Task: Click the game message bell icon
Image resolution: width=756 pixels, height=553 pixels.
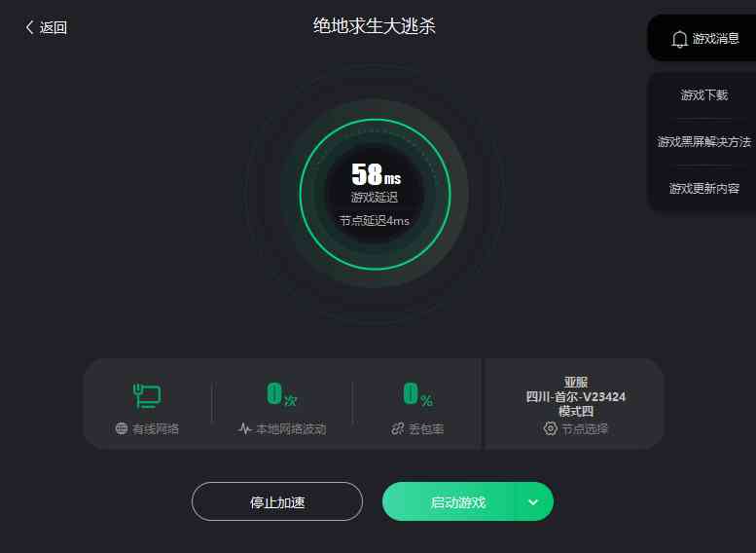Action: pyautogui.click(x=679, y=39)
